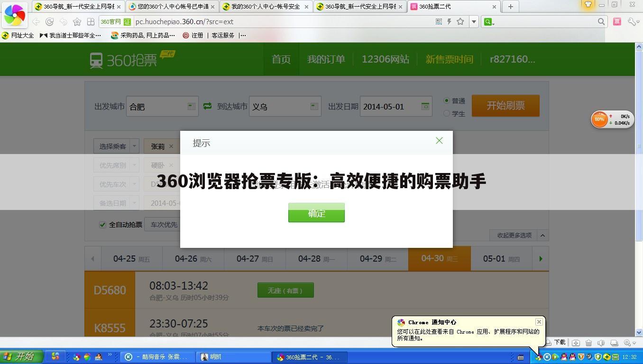The height and width of the screenshot is (364, 643).
Task: Open the 胡凯 taskbar window
Action: pyautogui.click(x=232, y=357)
